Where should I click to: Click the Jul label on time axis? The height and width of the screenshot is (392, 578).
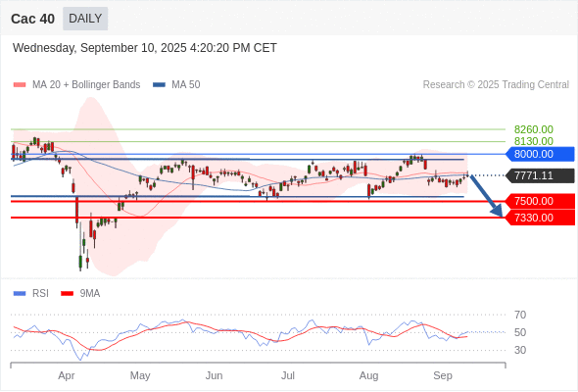pyautogui.click(x=288, y=375)
